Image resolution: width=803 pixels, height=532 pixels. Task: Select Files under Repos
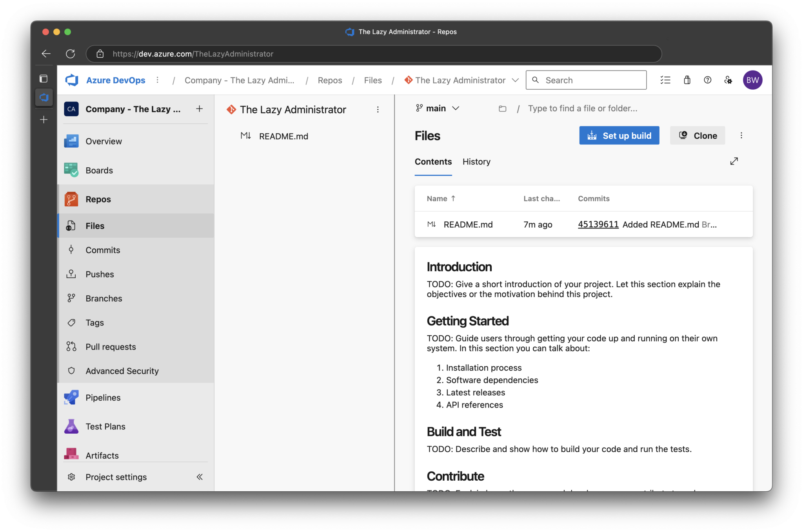click(136, 226)
